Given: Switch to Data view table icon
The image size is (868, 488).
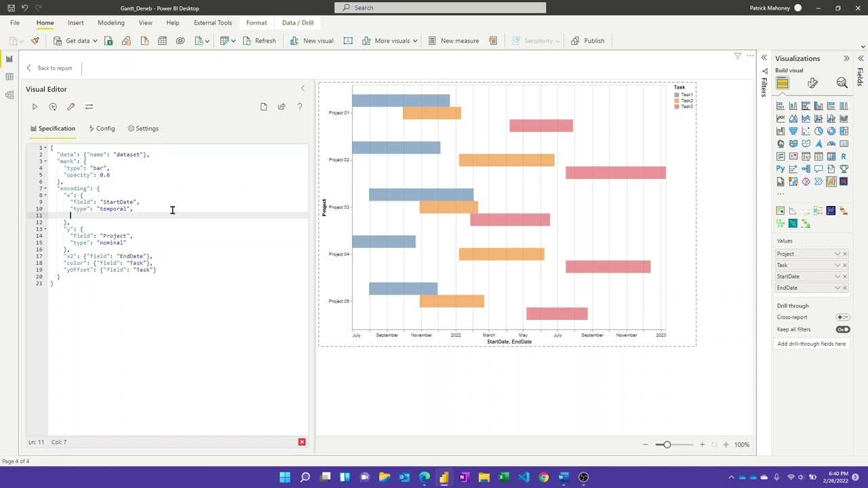Looking at the screenshot, I should tap(9, 77).
